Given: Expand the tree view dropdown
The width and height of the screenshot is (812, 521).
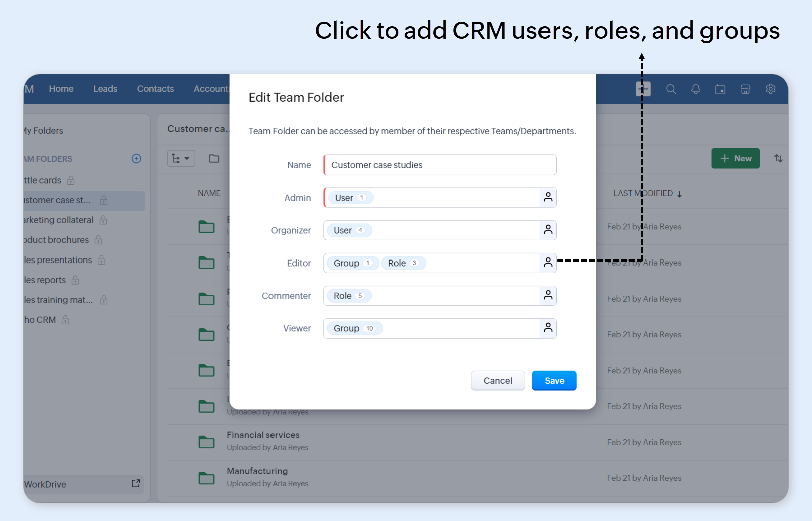Looking at the screenshot, I should click(181, 159).
